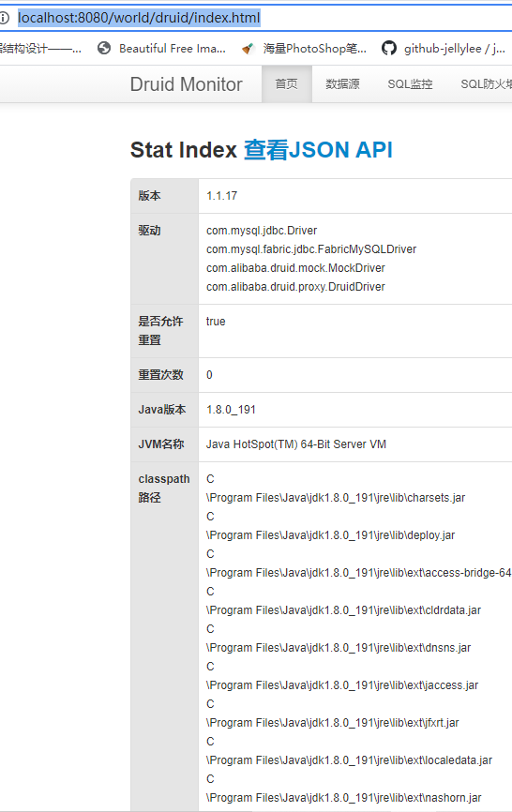
Task: Click the site info icon in address bar
Action: (4, 18)
